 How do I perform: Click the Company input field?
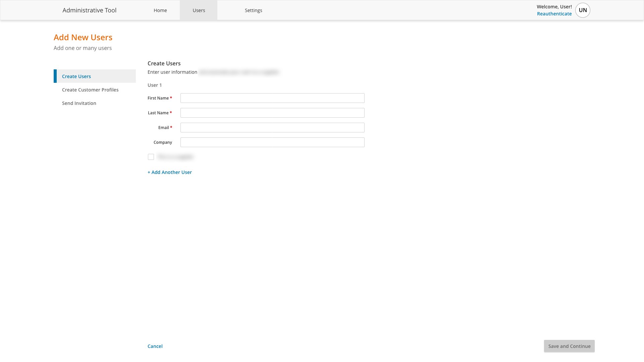click(272, 142)
